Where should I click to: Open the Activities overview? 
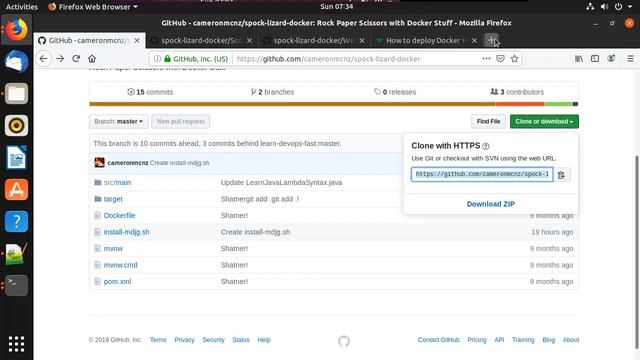(22, 7)
